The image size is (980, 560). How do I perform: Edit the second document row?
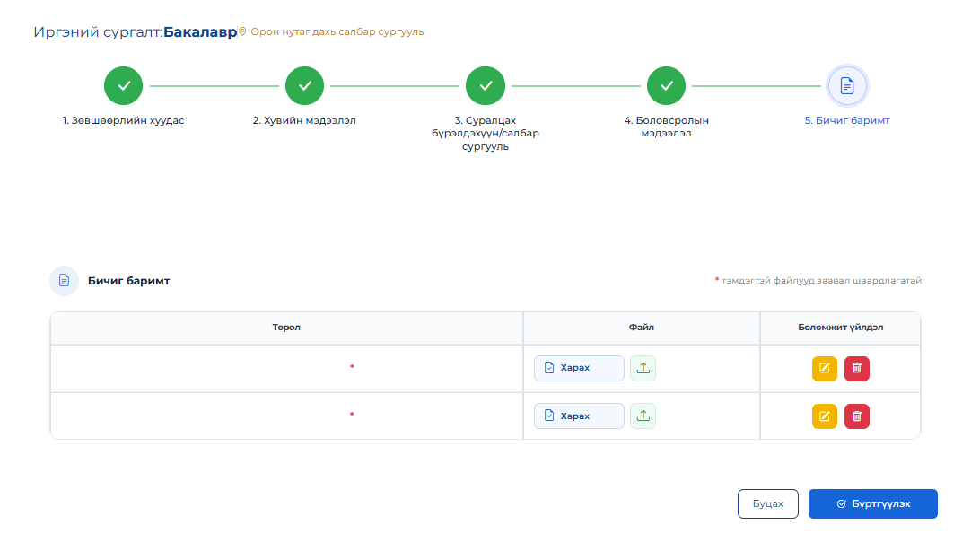[825, 416]
